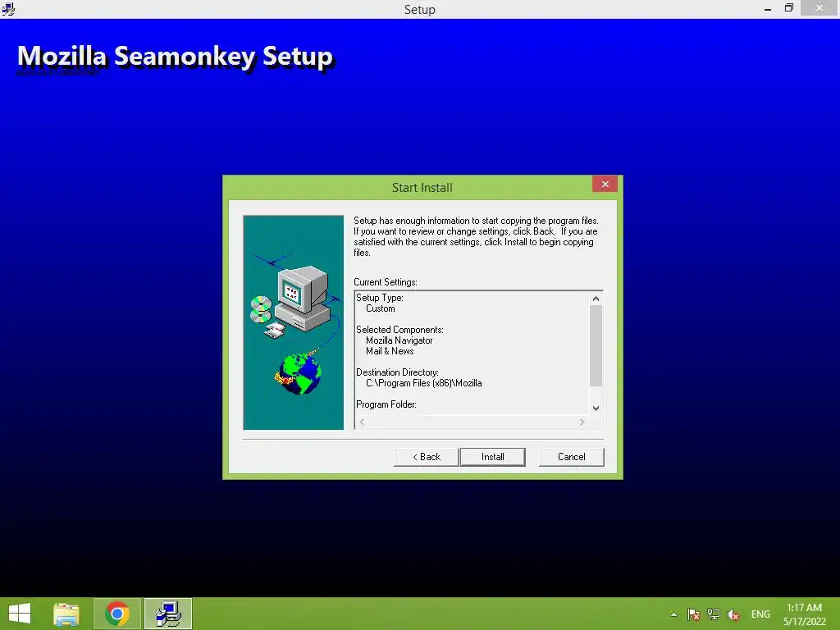Click the 'Custom' setup type text
This screenshot has width=840, height=630.
pyautogui.click(x=381, y=308)
